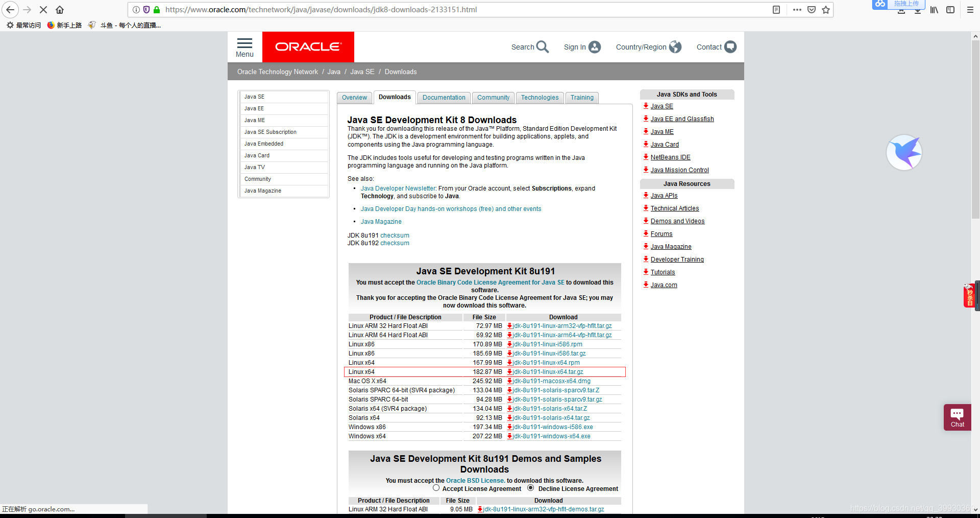This screenshot has height=518, width=980.
Task: Switch to the Training tab
Action: [x=582, y=98]
